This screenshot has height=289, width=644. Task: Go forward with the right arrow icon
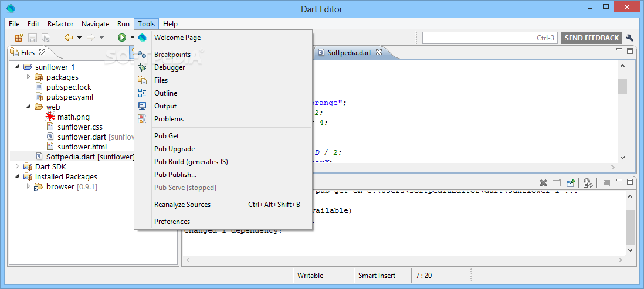tap(91, 38)
